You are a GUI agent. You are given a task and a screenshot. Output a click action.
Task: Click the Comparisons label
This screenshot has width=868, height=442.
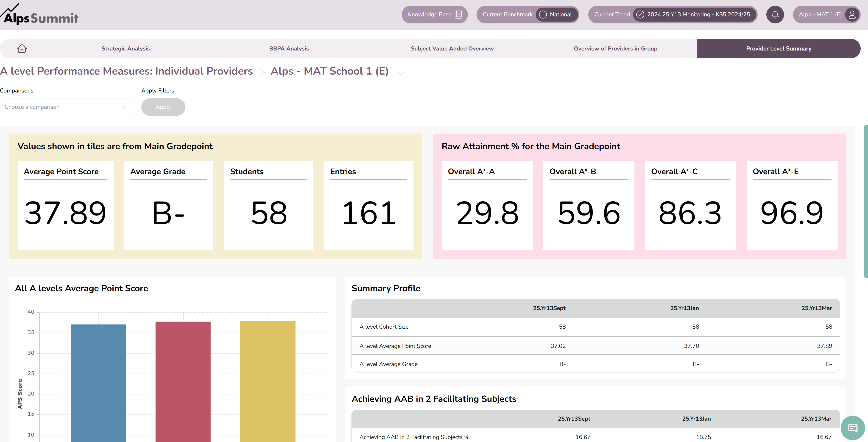click(17, 91)
